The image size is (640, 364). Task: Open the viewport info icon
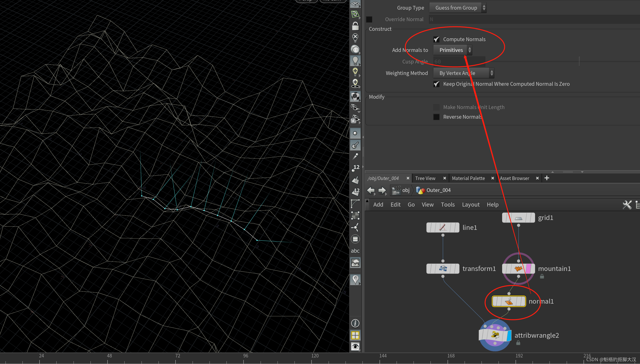pyautogui.click(x=355, y=323)
